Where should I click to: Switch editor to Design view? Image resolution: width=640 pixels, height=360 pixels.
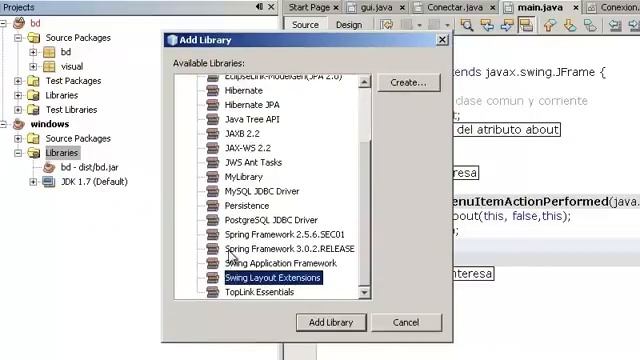pos(349,25)
